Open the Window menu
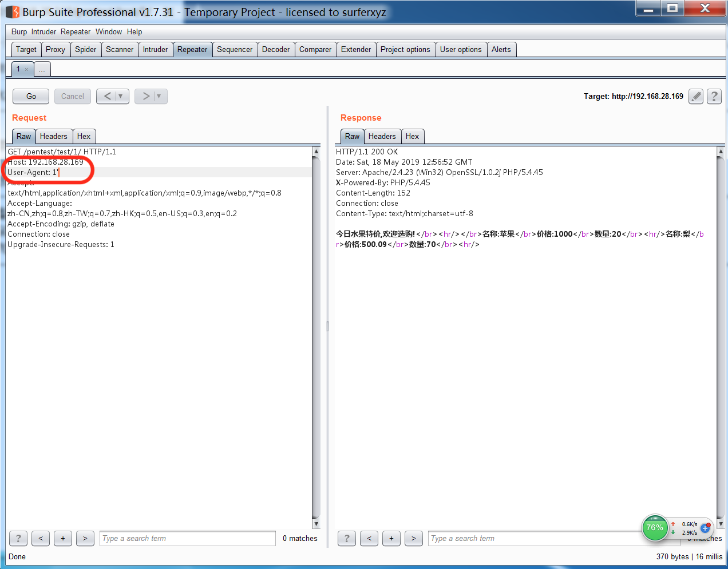The width and height of the screenshot is (728, 569). (x=109, y=32)
